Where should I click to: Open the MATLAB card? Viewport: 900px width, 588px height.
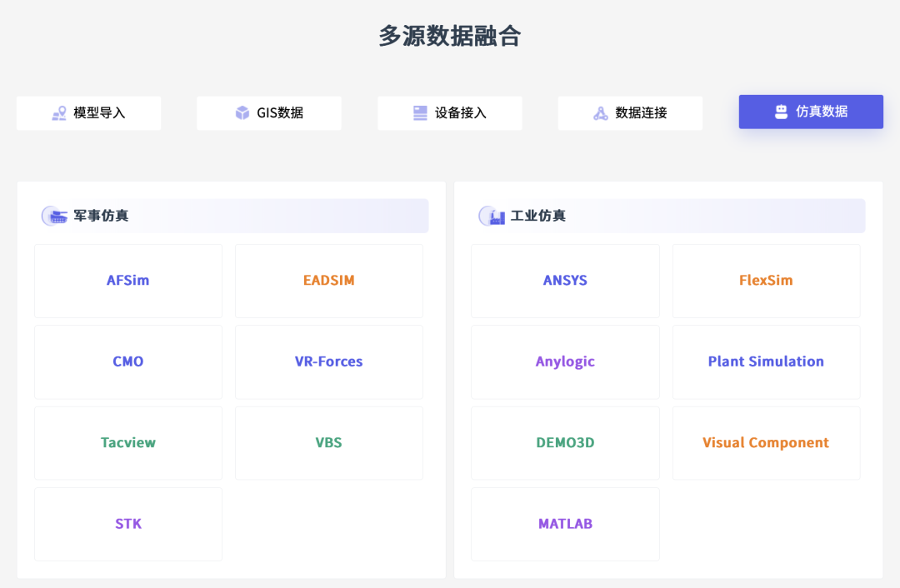[x=565, y=525]
